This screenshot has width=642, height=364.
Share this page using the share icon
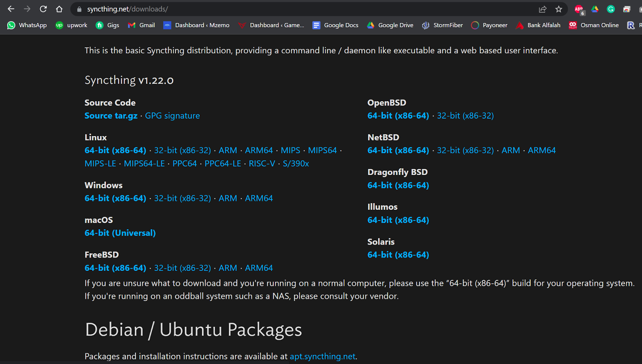tap(542, 9)
